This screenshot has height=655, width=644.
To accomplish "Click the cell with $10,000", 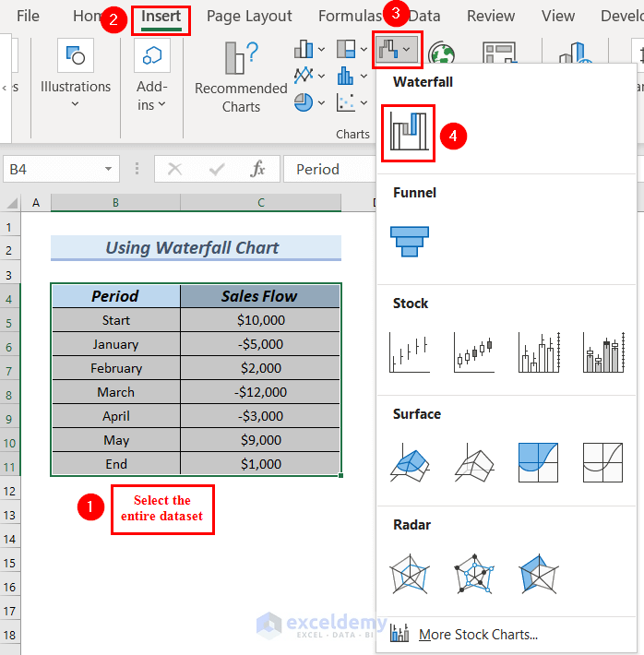I will [260, 320].
